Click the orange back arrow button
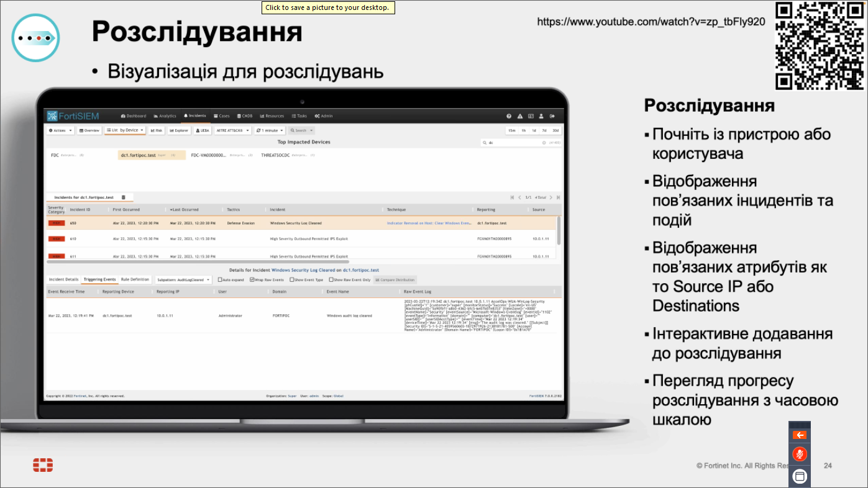 pos(800,435)
